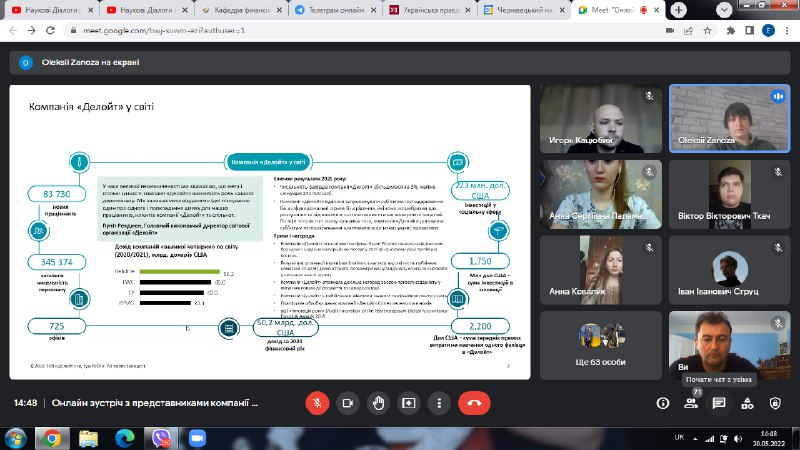This screenshot has height=450, width=800.
Task: Open a new browser tab
Action: [x=678, y=10]
